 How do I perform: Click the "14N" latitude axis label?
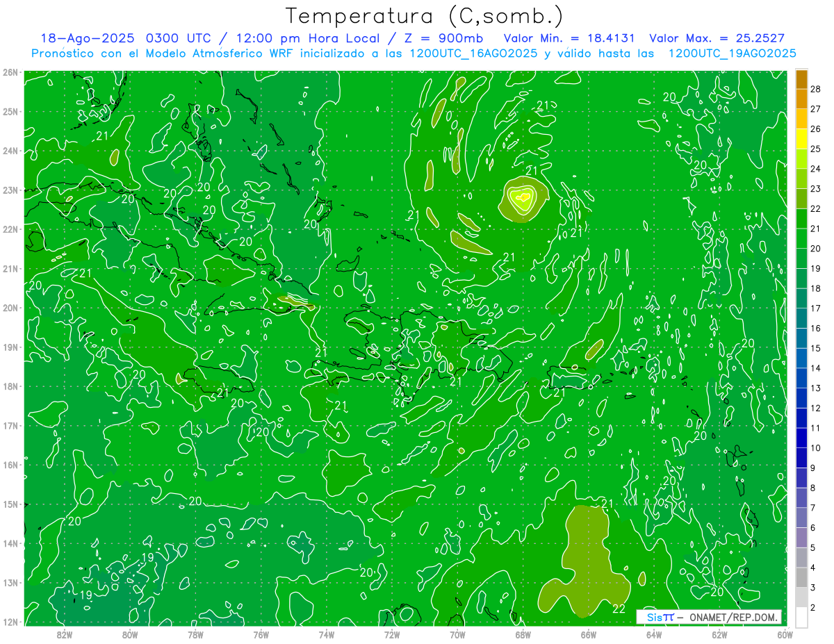[10, 543]
